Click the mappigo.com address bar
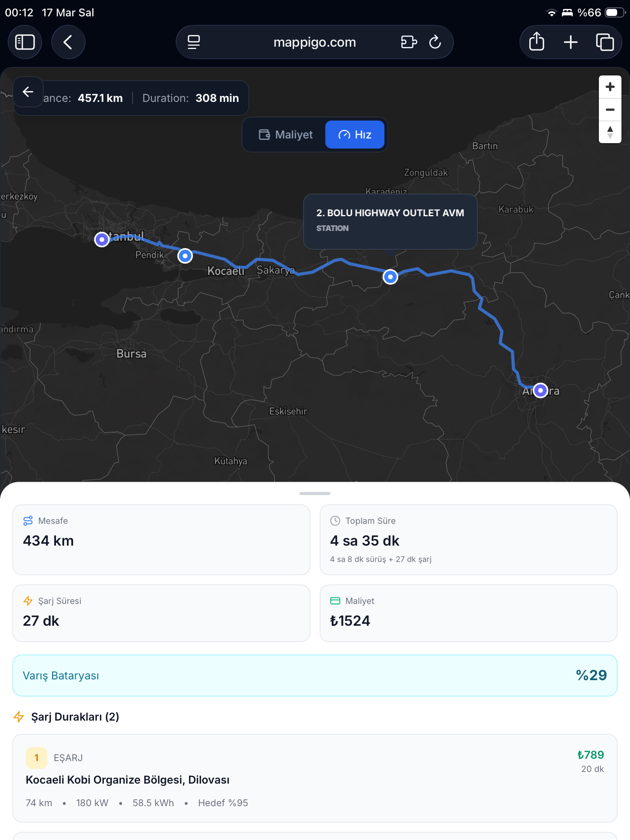The image size is (630, 840). coord(314,42)
